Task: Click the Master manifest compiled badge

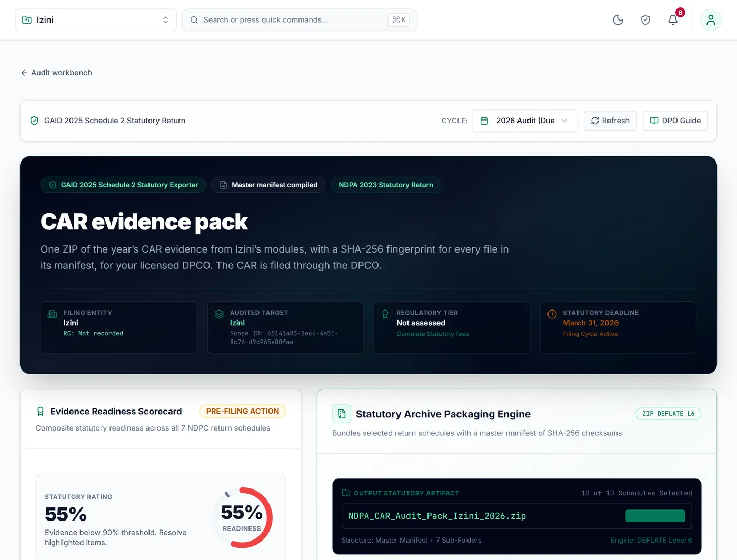Action: click(268, 185)
